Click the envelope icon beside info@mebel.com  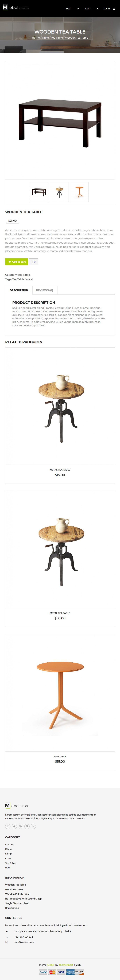(6, 942)
